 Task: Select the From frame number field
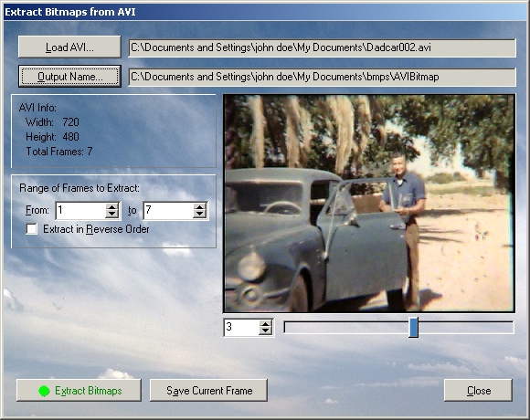[x=80, y=210]
